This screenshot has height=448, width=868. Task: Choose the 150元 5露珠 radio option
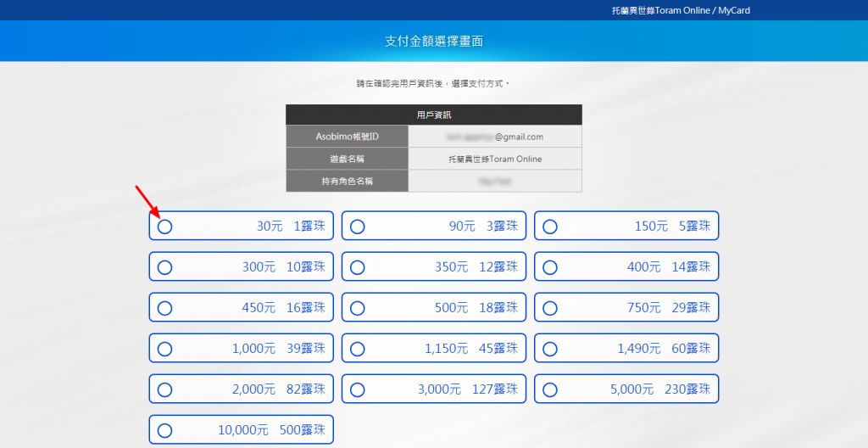tap(549, 227)
